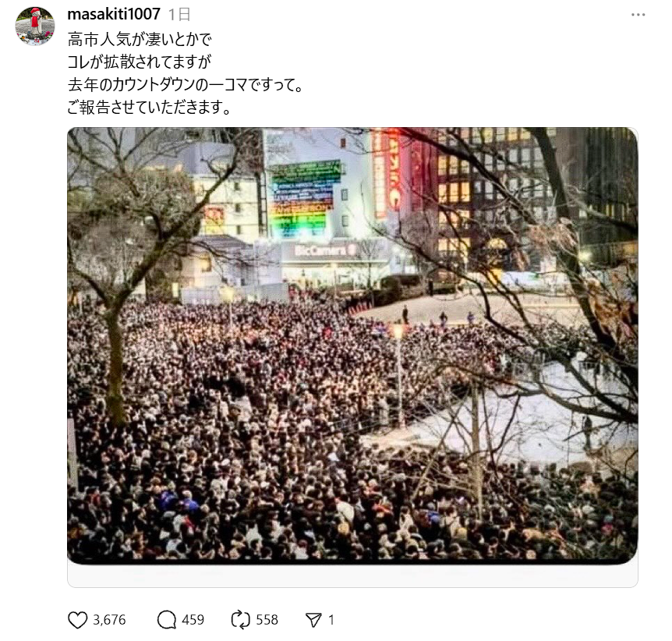This screenshot has width=672, height=641.
Task: Open the post's 1日 timestamp
Action: click(x=179, y=15)
